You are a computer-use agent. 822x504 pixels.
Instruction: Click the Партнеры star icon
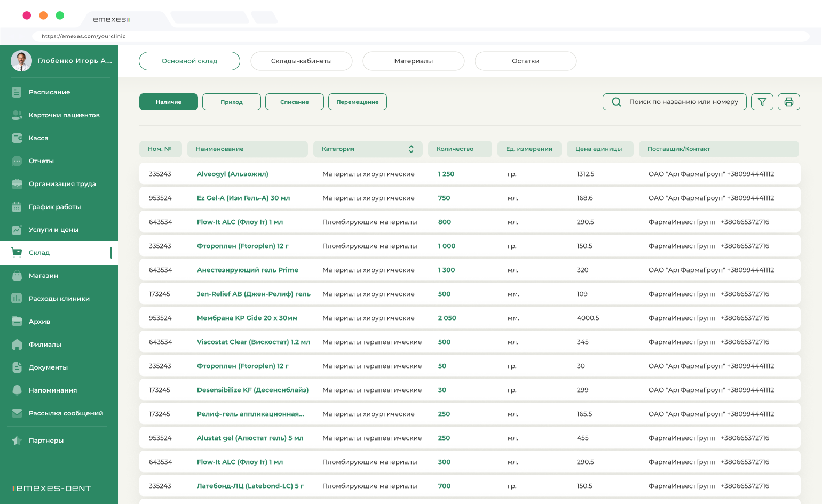click(x=17, y=441)
